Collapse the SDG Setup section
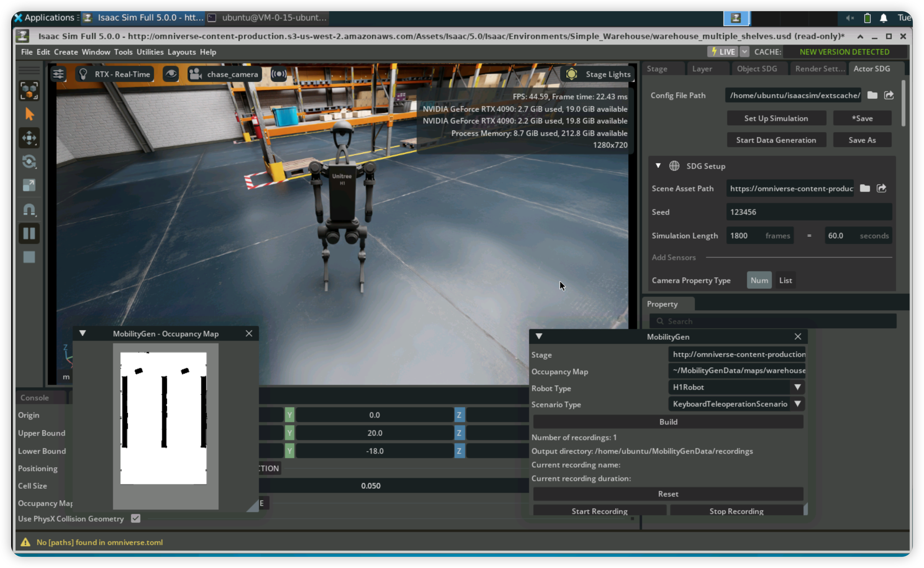 point(658,166)
